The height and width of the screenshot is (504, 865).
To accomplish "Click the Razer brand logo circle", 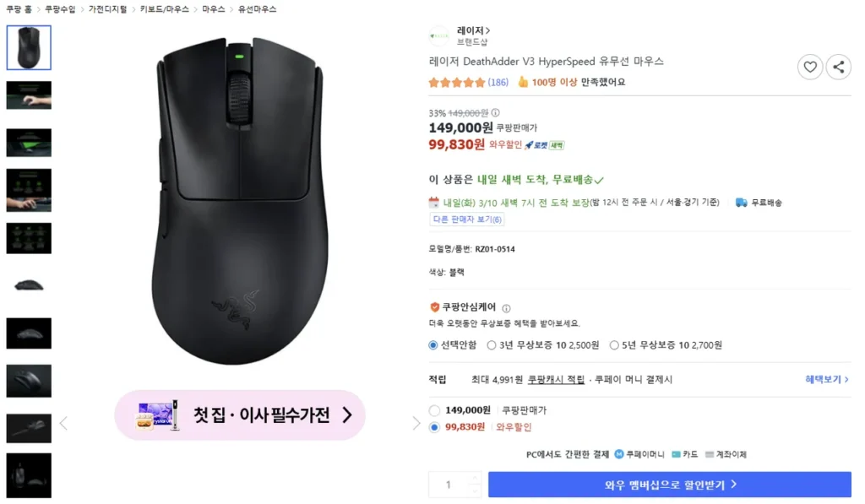I will (x=439, y=35).
